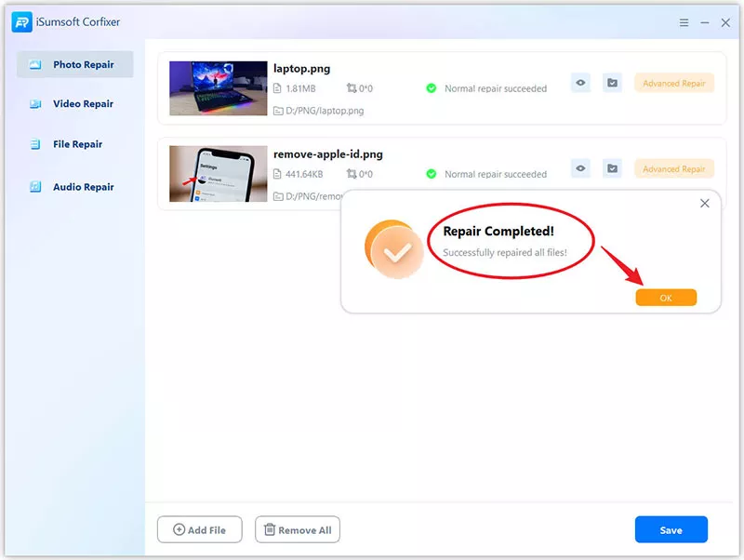Screen dimensions: 744x560
Task: Click Advanced Repair for remove-apple-id.png
Action: coord(674,169)
